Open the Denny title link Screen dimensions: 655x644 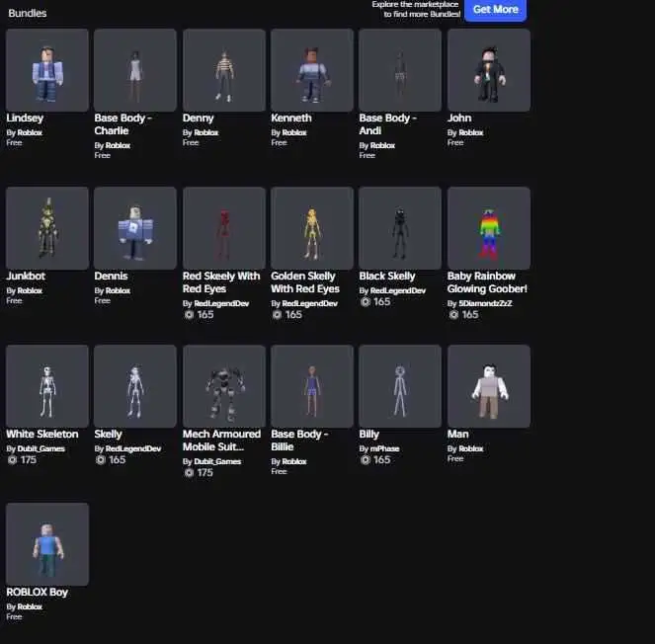[x=198, y=119]
